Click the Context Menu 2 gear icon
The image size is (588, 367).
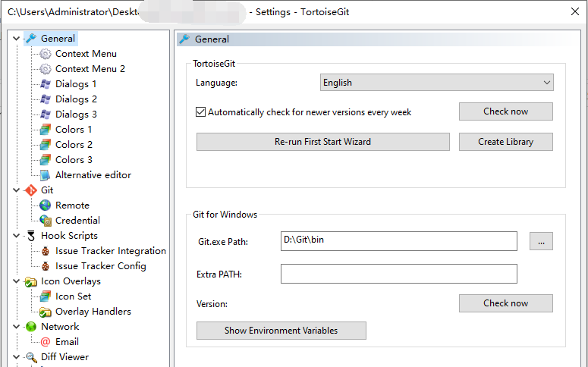pos(46,69)
